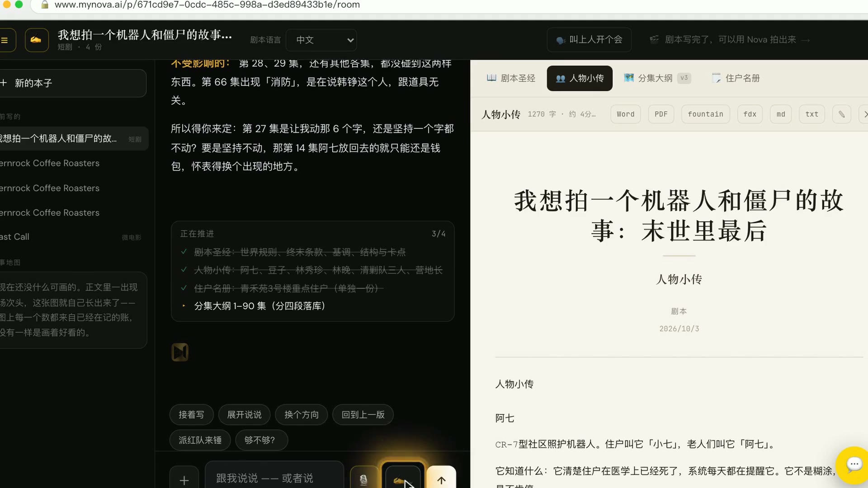The height and width of the screenshot is (488, 868).
Task: Export document as PDF
Action: [x=661, y=114]
